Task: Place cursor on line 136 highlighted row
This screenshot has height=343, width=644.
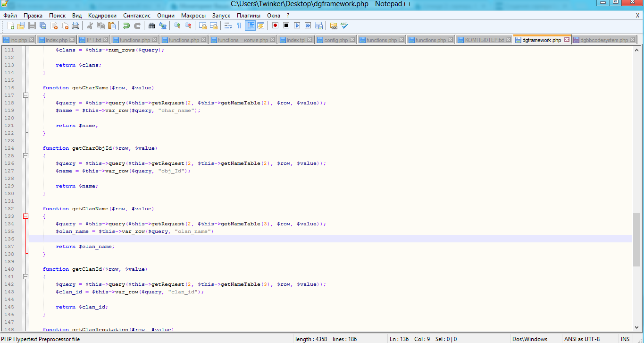Action: (x=330, y=239)
